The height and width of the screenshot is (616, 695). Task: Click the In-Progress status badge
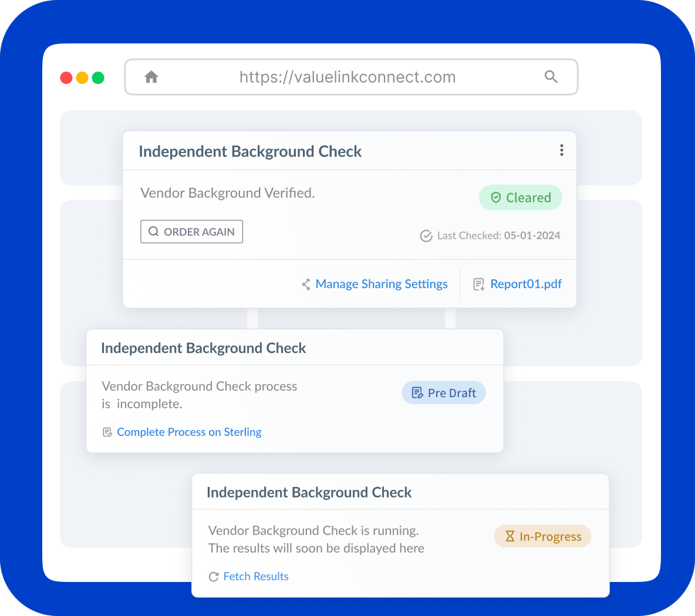pos(542,536)
